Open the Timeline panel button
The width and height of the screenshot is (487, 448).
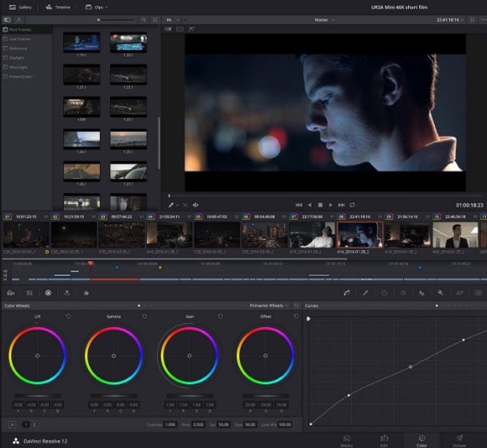click(x=58, y=8)
